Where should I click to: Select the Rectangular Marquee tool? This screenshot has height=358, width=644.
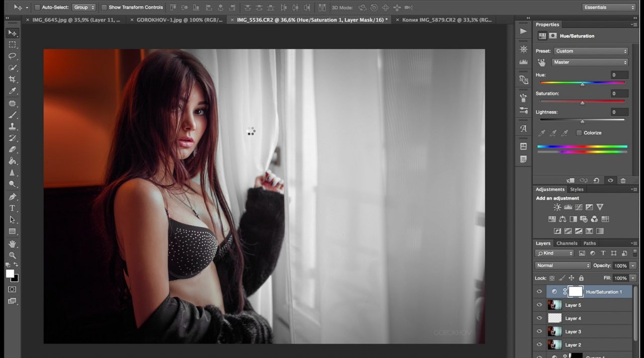click(13, 44)
